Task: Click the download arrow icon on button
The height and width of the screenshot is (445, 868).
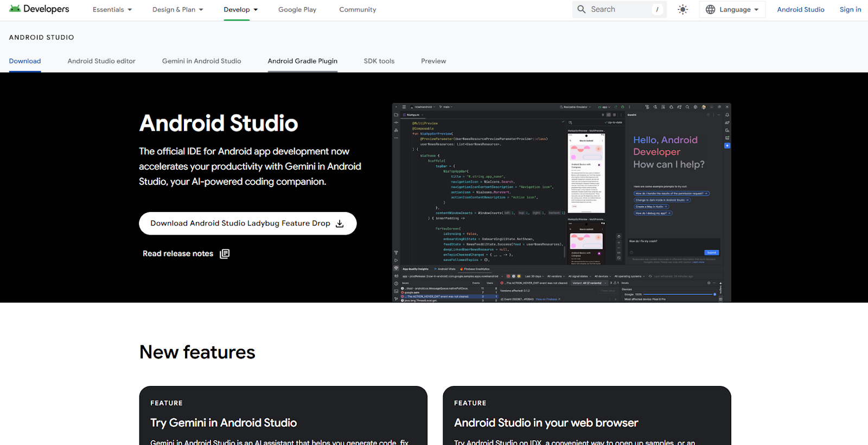Action: (x=340, y=224)
